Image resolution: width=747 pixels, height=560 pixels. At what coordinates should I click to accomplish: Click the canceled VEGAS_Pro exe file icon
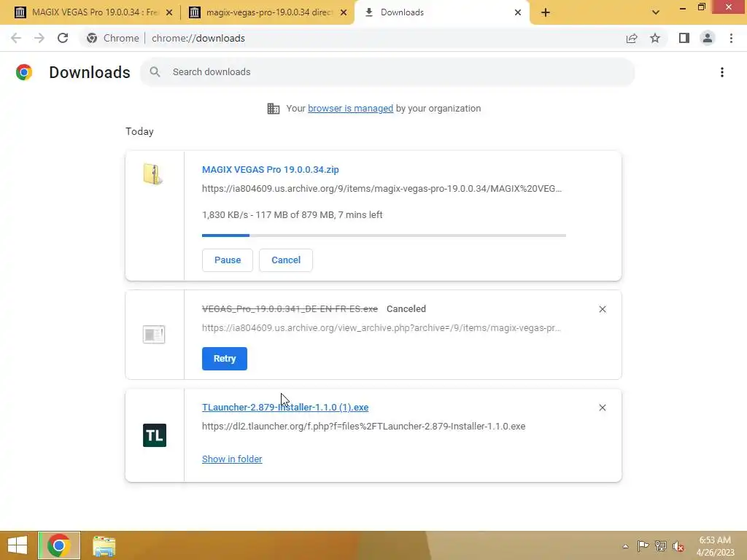pos(153,334)
